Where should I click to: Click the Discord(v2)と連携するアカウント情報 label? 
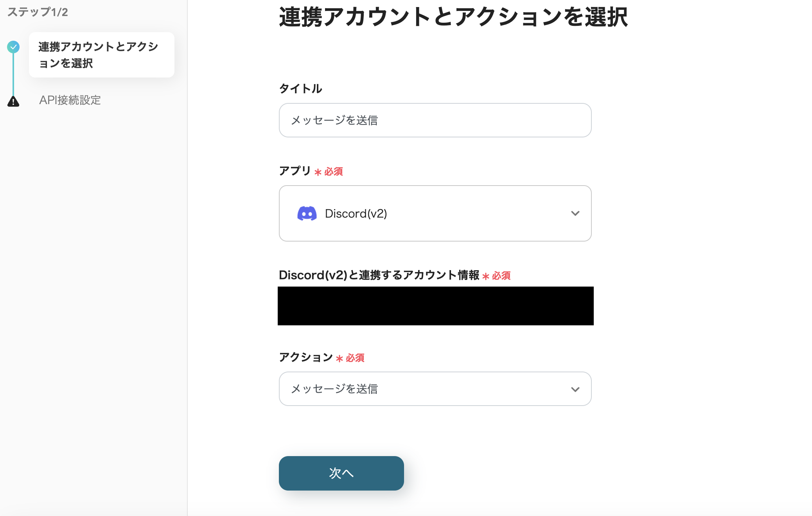coord(379,275)
